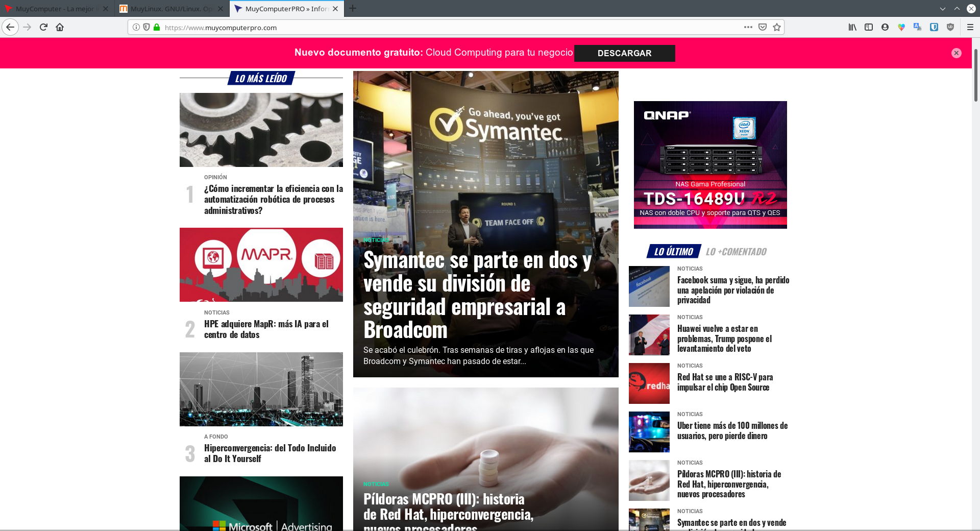Open the Firefox hamburger menu
Image resolution: width=980 pixels, height=531 pixels.
pos(970,27)
